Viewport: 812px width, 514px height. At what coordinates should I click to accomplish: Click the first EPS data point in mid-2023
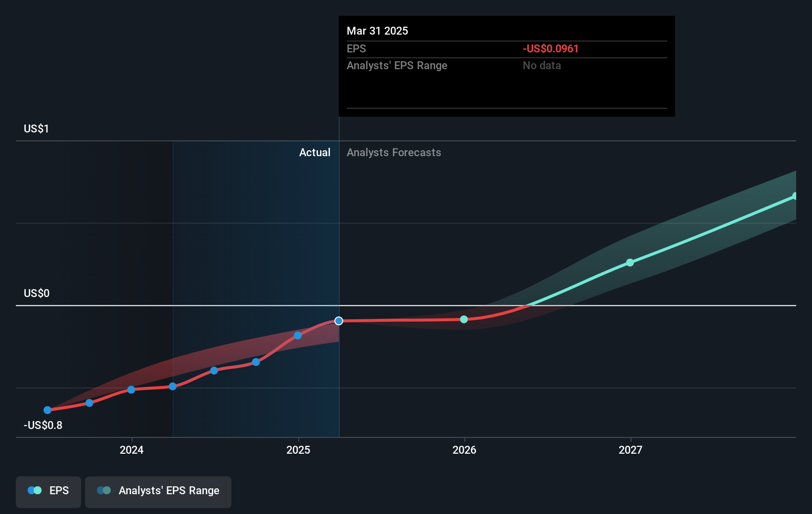47,410
